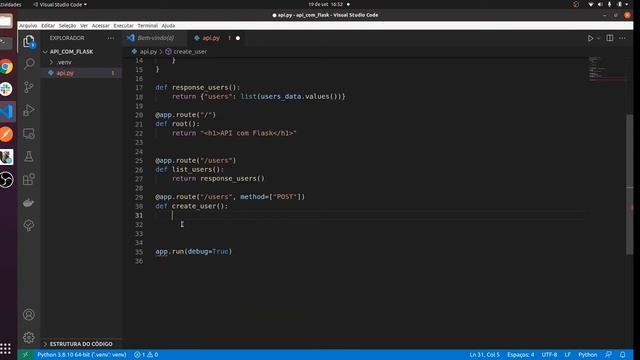Open Terminal from the Ubuntu dock
Screen dimensions: 640x360
[x=7, y=43]
